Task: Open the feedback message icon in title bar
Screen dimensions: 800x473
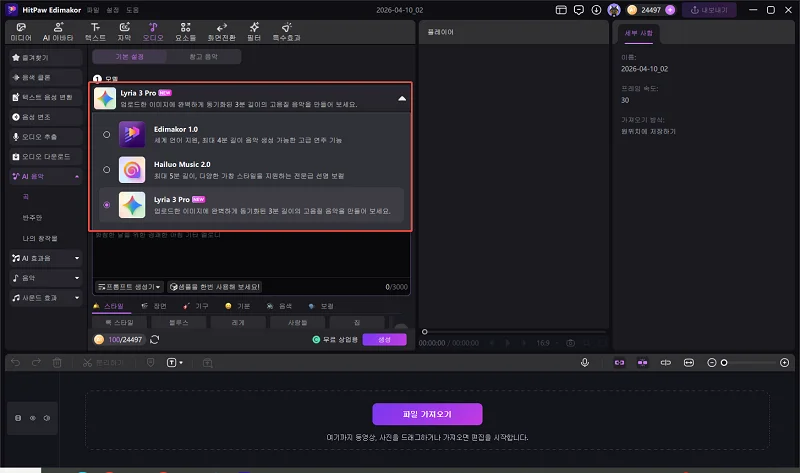Action: click(x=579, y=10)
